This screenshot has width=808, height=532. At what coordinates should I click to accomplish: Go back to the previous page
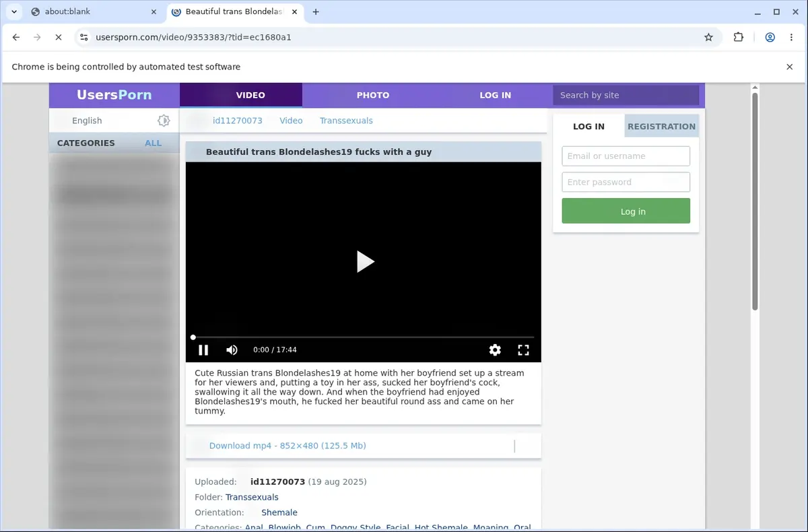pyautogui.click(x=16, y=37)
